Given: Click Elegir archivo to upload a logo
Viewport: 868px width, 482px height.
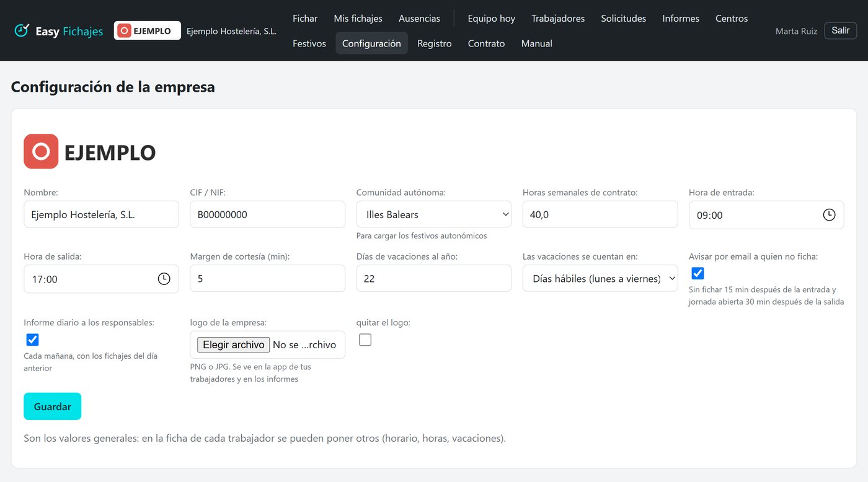Looking at the screenshot, I should (x=234, y=344).
